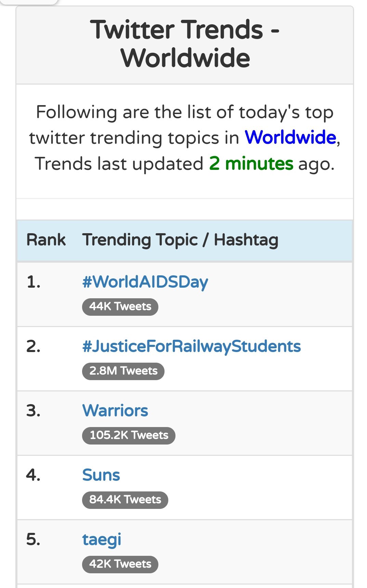Click rank number 3 beside Warriors
The image size is (367, 588).
tap(33, 410)
